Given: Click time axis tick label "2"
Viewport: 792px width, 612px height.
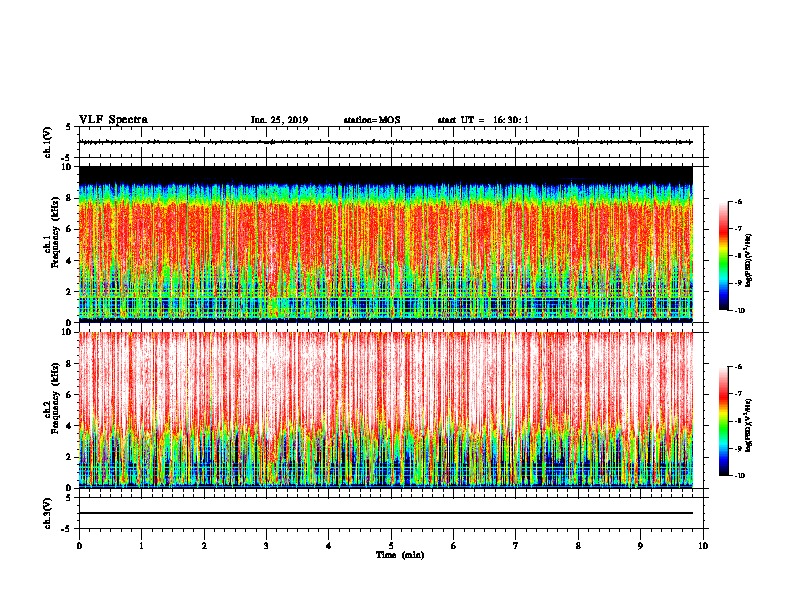Looking at the screenshot, I should tap(204, 546).
